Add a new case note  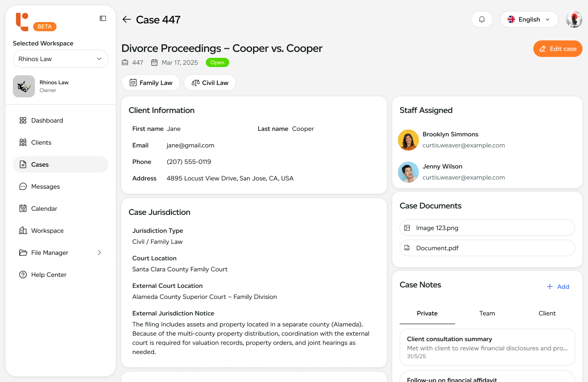[x=558, y=286]
